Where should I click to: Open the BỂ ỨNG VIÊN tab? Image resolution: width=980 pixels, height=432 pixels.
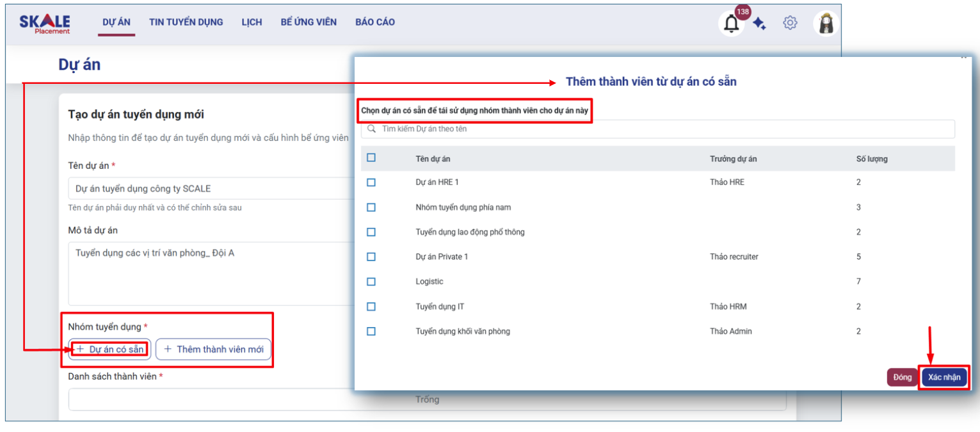pos(309,22)
